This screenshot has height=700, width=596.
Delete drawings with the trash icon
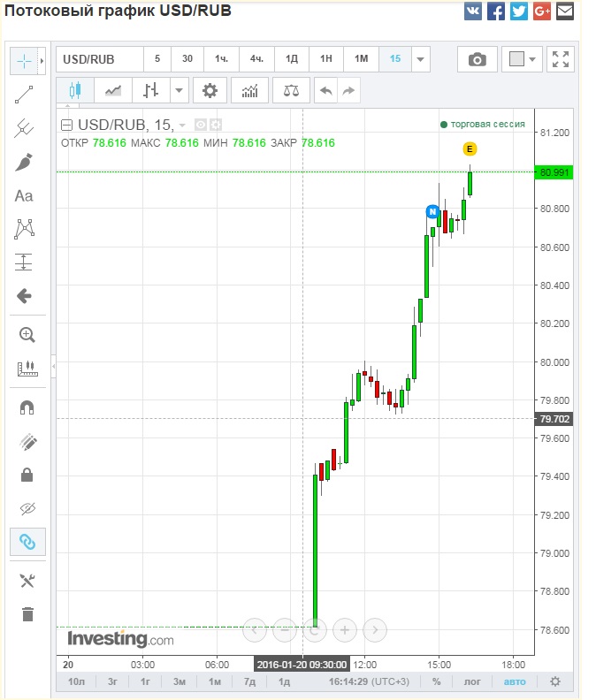[27, 614]
